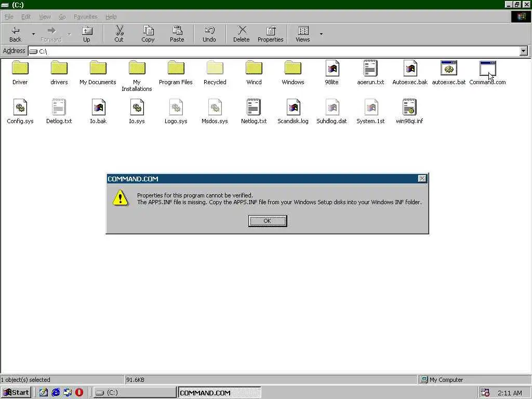Click the Address field showing C:\
Viewport: 532px width, 399px height.
273,51
